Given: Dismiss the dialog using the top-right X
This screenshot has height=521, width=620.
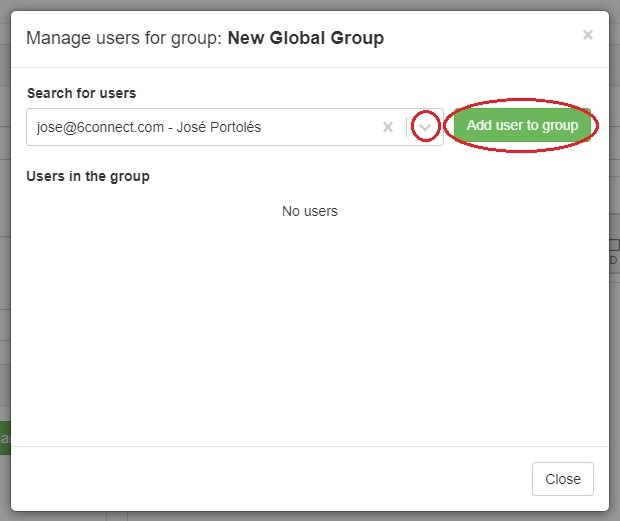Looking at the screenshot, I should [587, 35].
